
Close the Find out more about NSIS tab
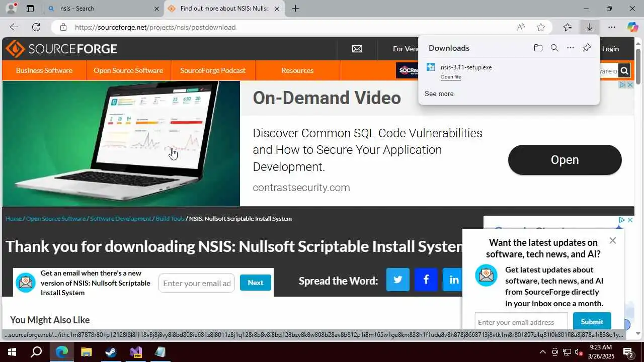[277, 9]
